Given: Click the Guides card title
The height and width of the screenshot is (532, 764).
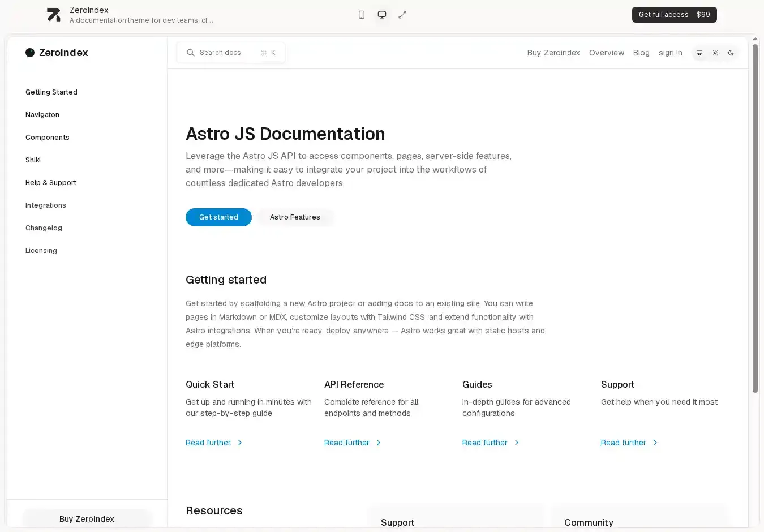Looking at the screenshot, I should pos(477,384).
